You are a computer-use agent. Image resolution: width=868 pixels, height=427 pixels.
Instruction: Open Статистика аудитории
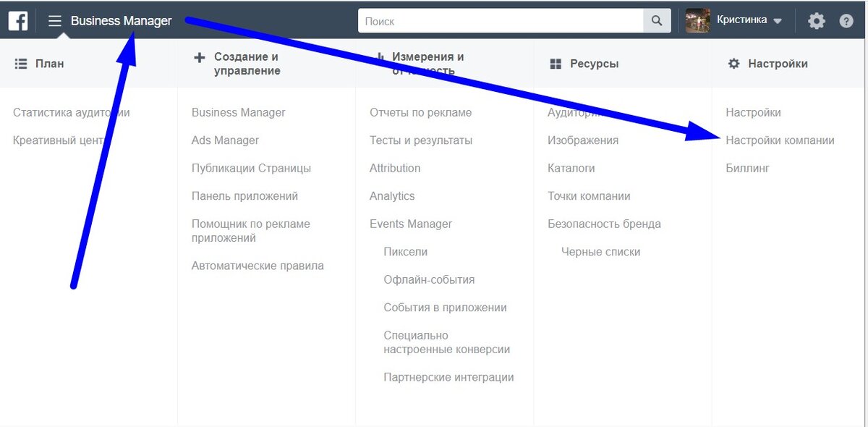(72, 113)
